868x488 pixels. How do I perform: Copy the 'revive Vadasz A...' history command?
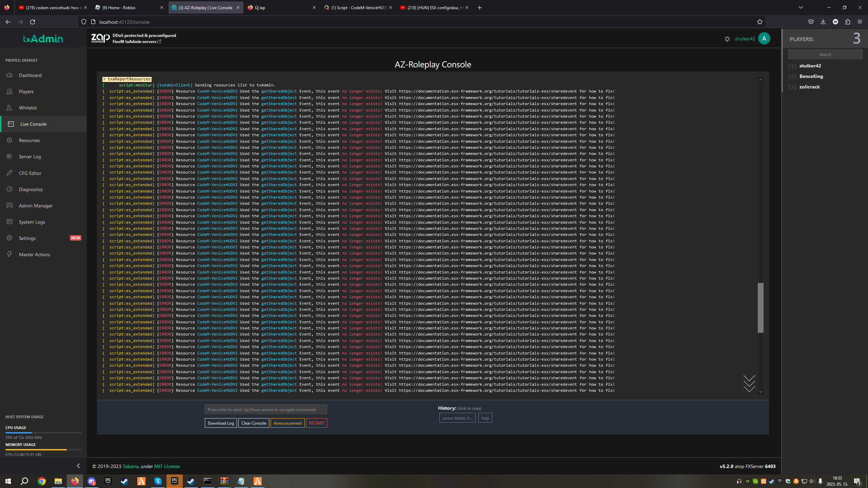pyautogui.click(x=457, y=418)
